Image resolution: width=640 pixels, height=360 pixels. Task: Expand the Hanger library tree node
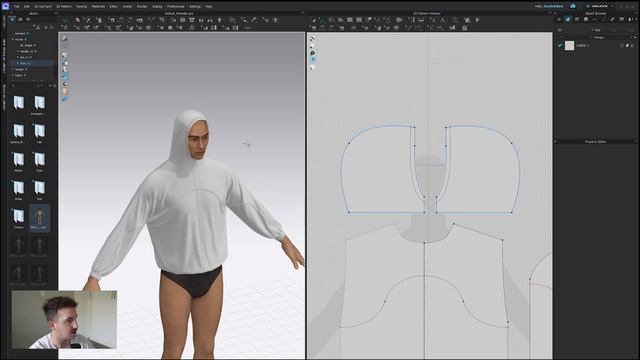[x=13, y=69]
